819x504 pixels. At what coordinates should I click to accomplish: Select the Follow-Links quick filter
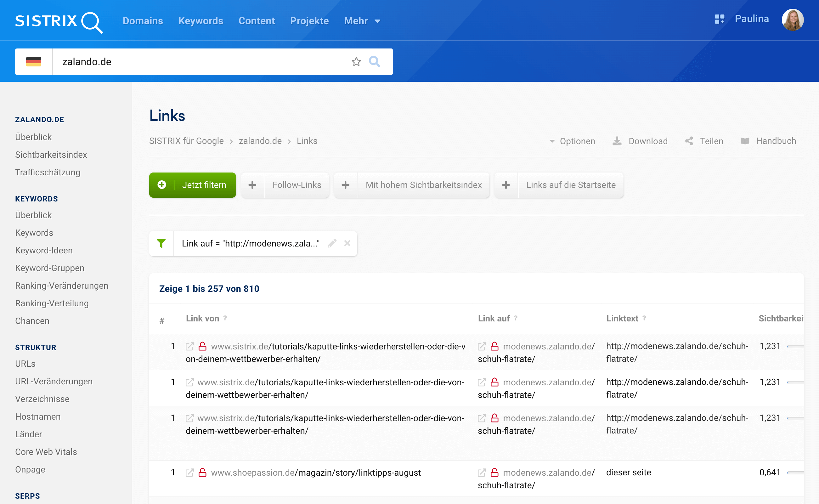point(297,185)
